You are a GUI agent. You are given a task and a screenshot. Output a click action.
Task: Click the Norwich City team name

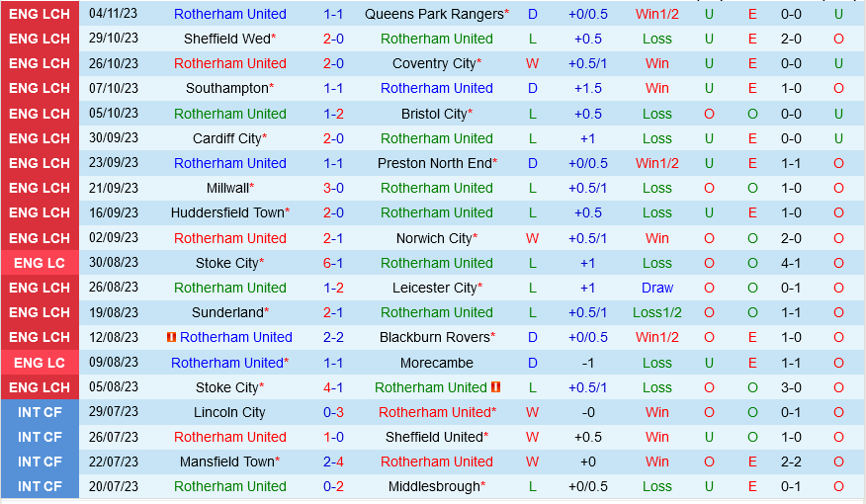click(x=433, y=238)
